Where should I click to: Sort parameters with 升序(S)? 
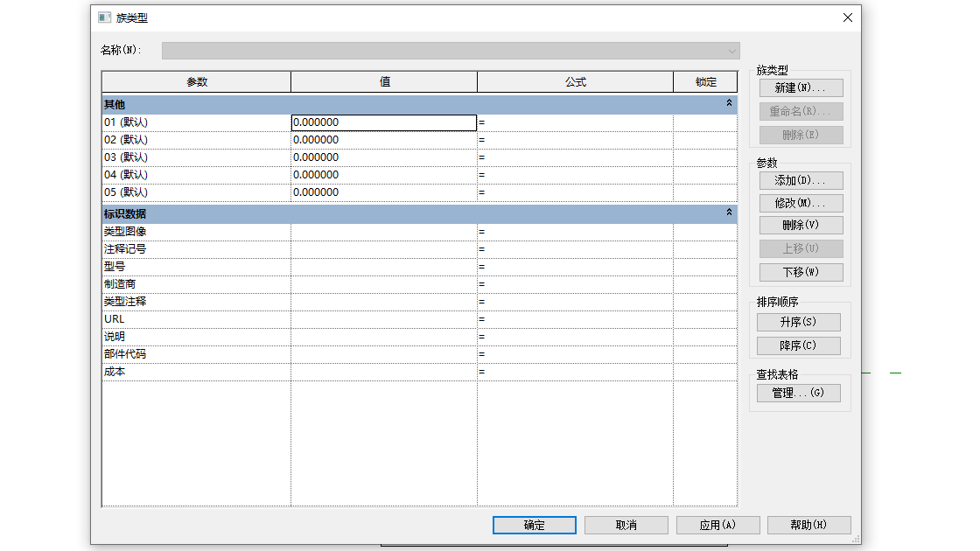click(799, 323)
